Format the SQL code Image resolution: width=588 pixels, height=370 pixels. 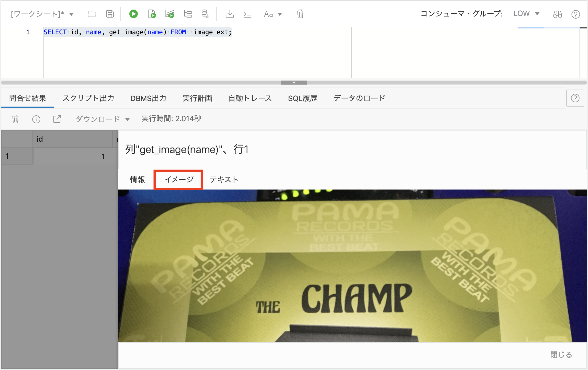(247, 14)
